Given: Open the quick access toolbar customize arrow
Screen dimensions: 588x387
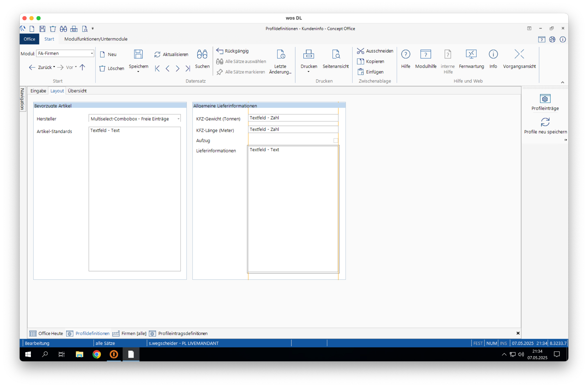Looking at the screenshot, I should pos(93,28).
